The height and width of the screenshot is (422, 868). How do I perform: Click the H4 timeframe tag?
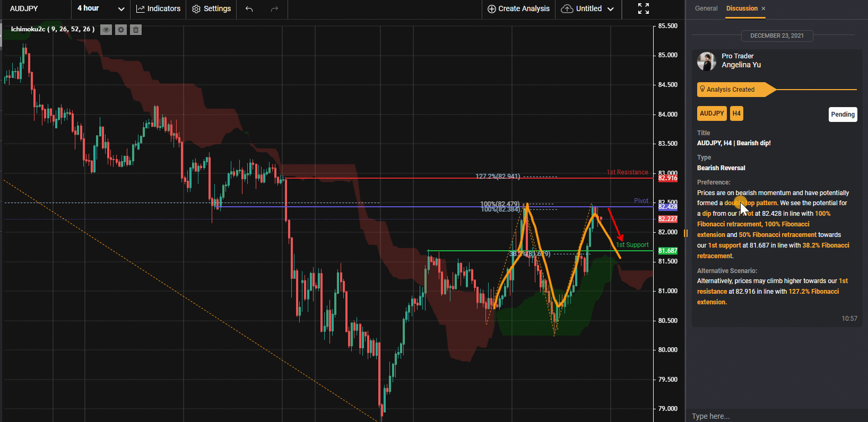tap(736, 113)
